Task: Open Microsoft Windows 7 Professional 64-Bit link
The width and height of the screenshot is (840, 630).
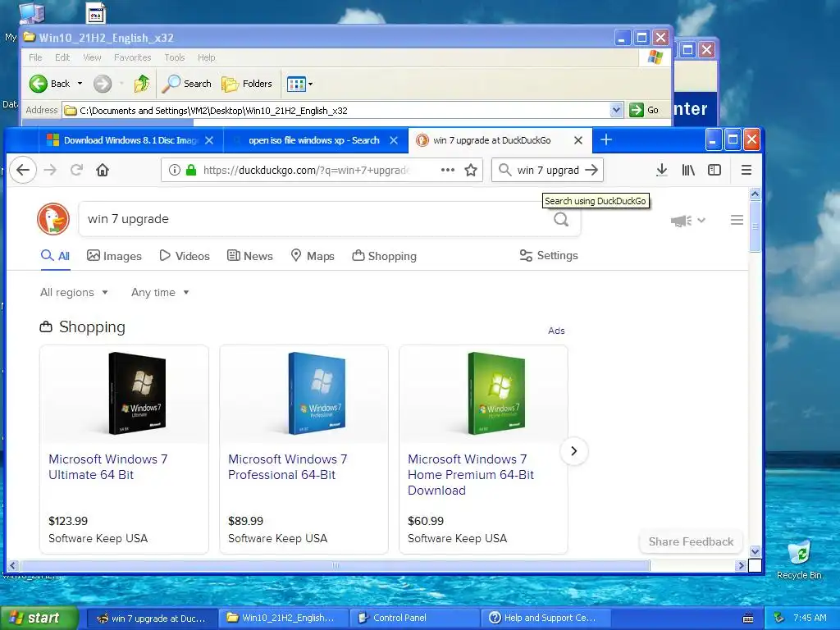Action: tap(288, 467)
